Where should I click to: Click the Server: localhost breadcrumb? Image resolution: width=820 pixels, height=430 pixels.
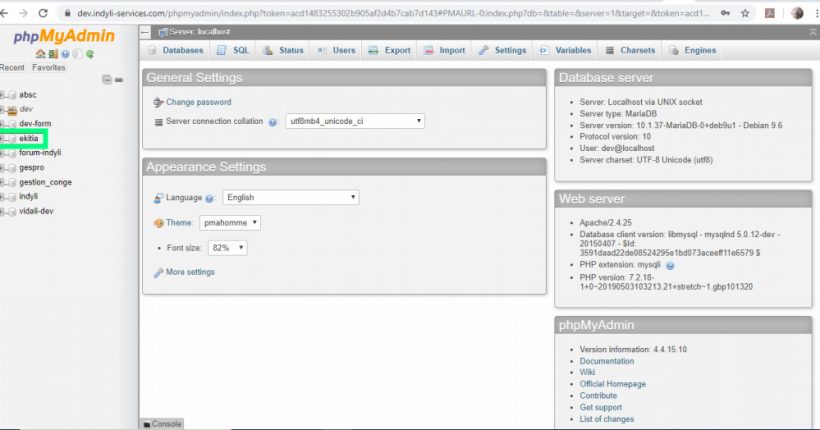coord(199,32)
